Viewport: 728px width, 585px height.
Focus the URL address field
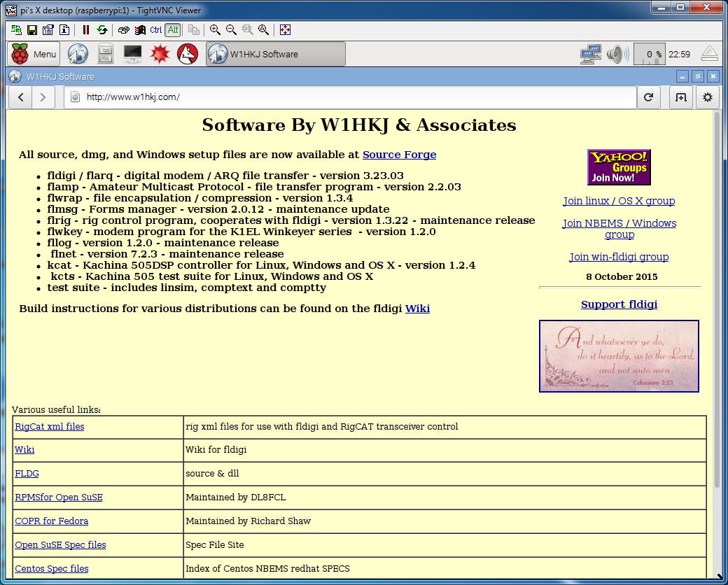[350, 97]
